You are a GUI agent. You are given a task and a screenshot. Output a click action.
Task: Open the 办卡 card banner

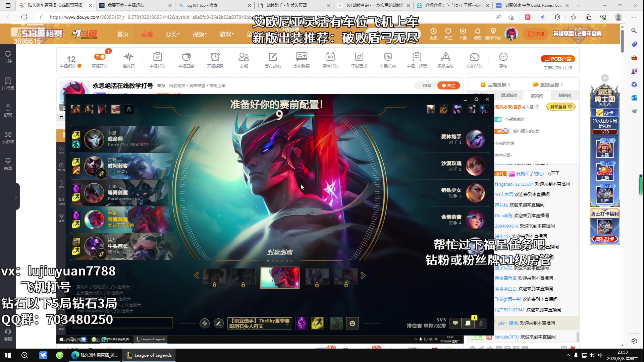605,113
